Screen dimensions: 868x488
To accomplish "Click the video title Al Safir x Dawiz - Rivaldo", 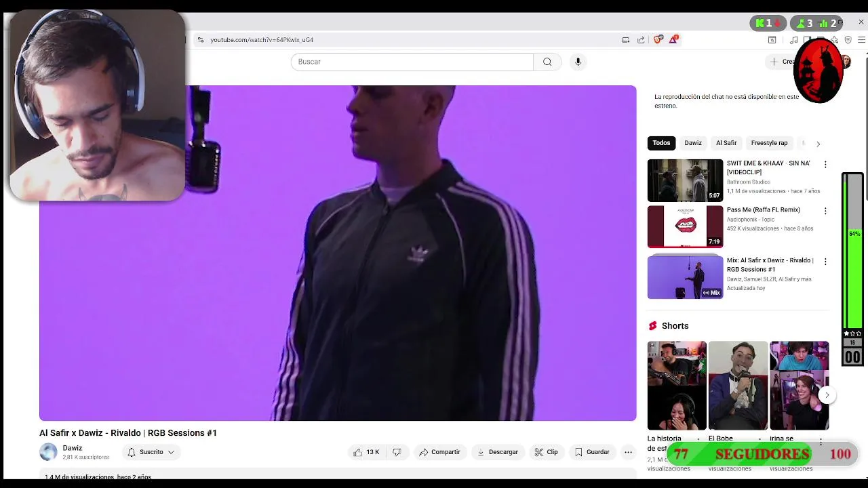I will 128,433.
